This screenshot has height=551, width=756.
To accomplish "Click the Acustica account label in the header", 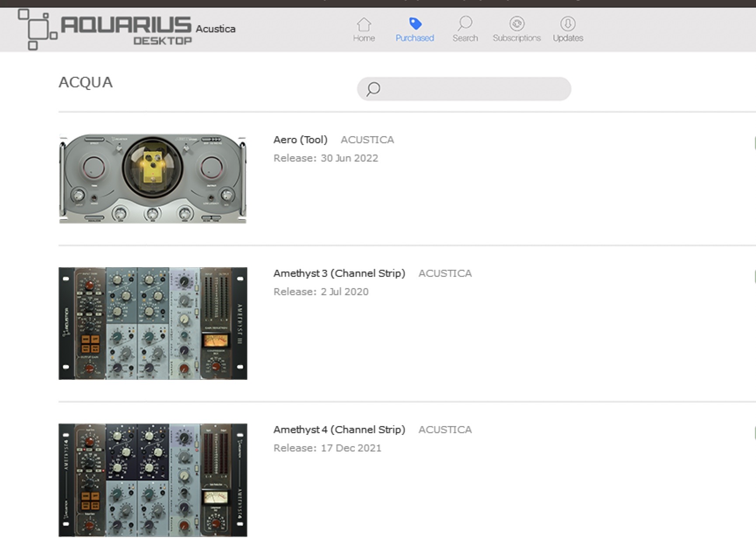I will pos(215,29).
